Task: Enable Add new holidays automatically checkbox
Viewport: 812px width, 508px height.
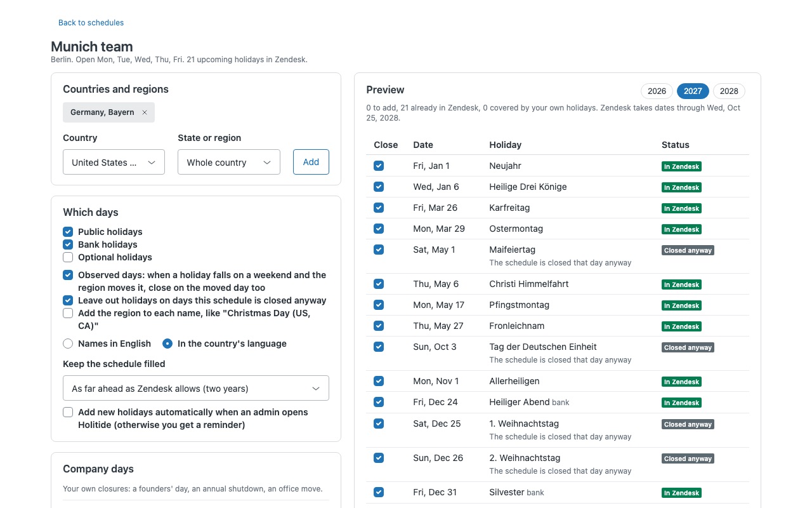Action: pos(68,412)
